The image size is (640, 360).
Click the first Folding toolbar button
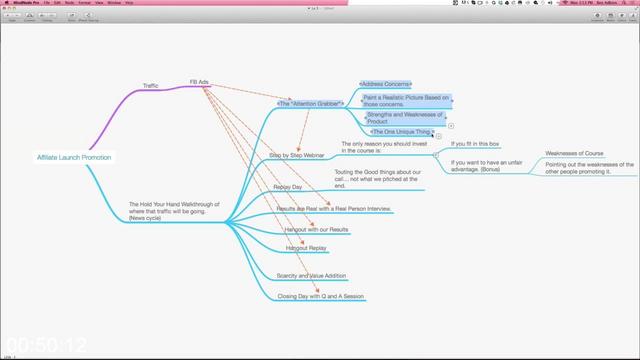tap(42, 15)
